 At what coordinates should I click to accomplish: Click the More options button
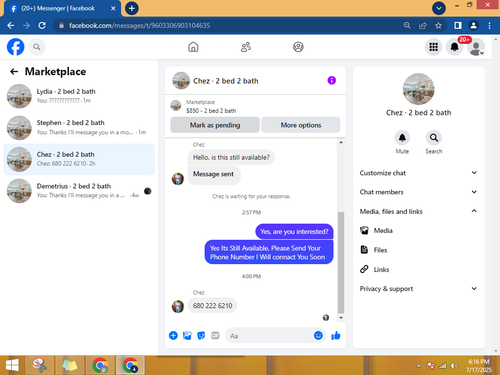point(301,125)
